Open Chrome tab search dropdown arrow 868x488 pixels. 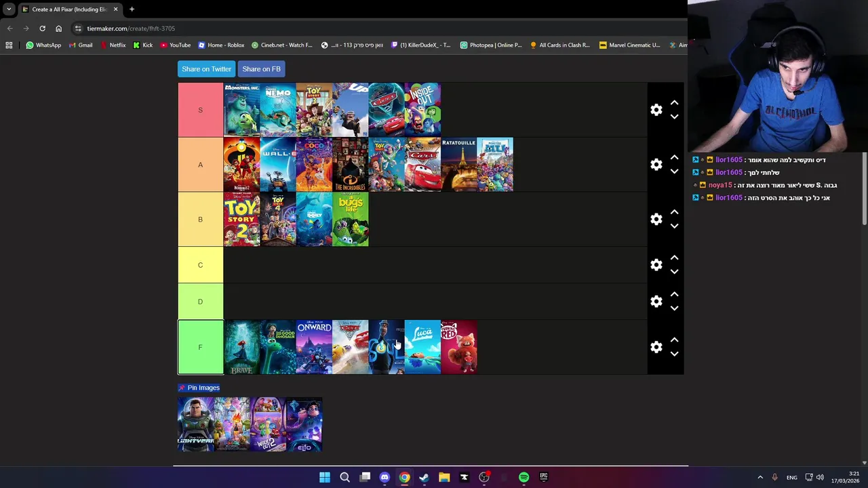tap(9, 9)
